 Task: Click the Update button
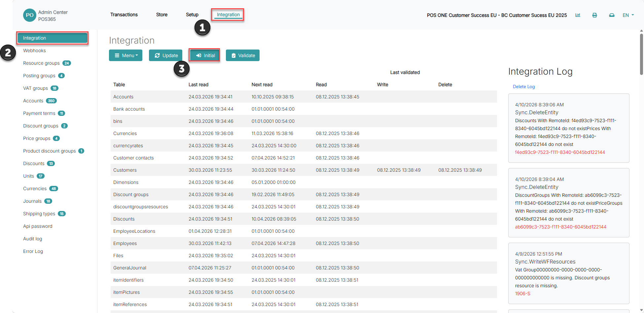coord(166,55)
